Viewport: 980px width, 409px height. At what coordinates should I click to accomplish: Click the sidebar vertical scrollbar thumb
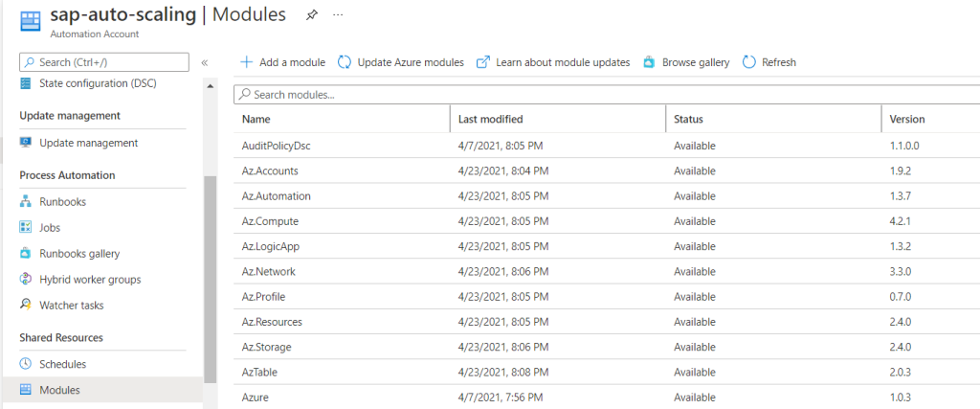[x=210, y=279]
